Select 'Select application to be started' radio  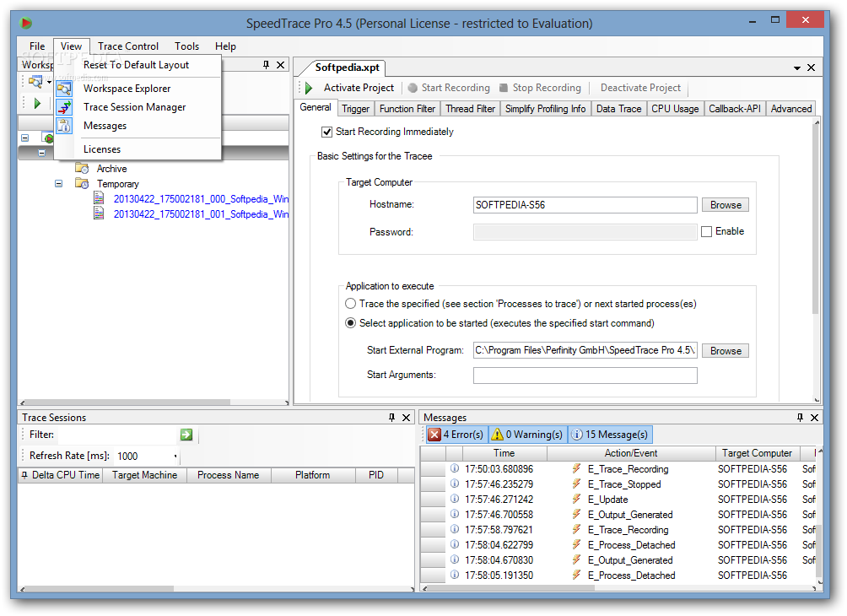pos(351,323)
